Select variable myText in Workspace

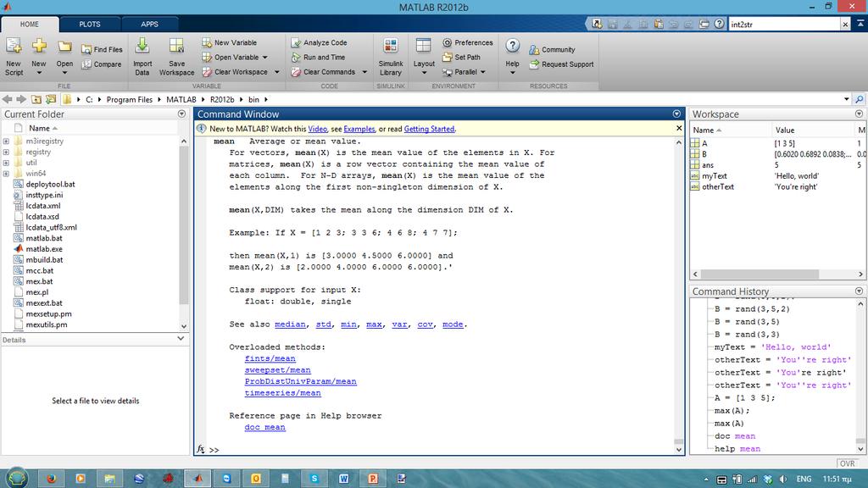714,176
